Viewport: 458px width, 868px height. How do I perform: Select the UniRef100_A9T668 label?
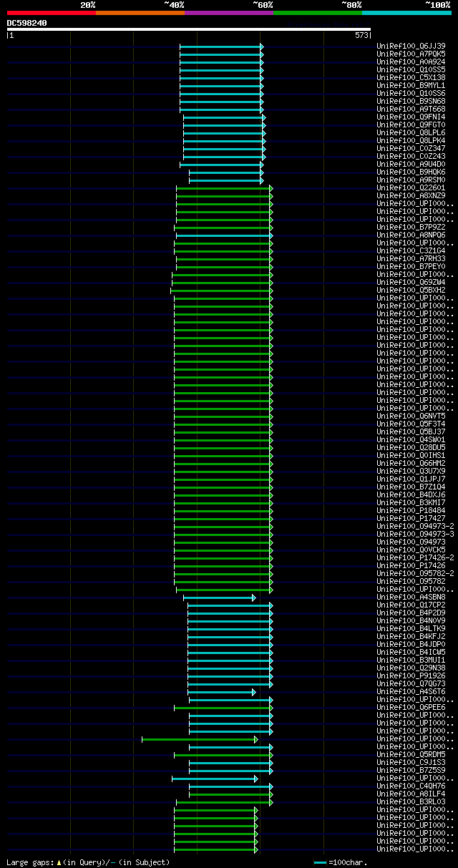(411, 109)
